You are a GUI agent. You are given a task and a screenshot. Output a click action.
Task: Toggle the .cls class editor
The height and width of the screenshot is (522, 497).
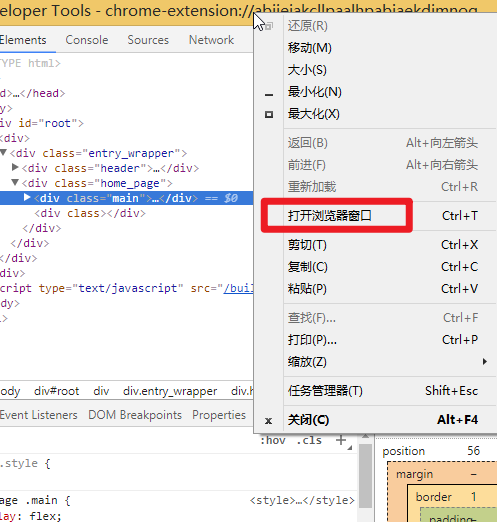(309, 441)
